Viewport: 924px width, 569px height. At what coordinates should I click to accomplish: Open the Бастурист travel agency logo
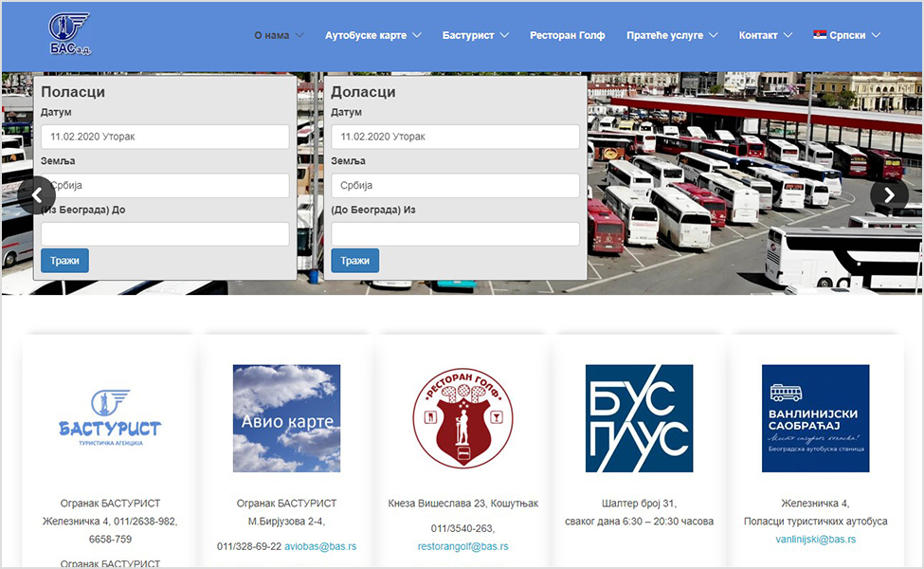pos(108,418)
